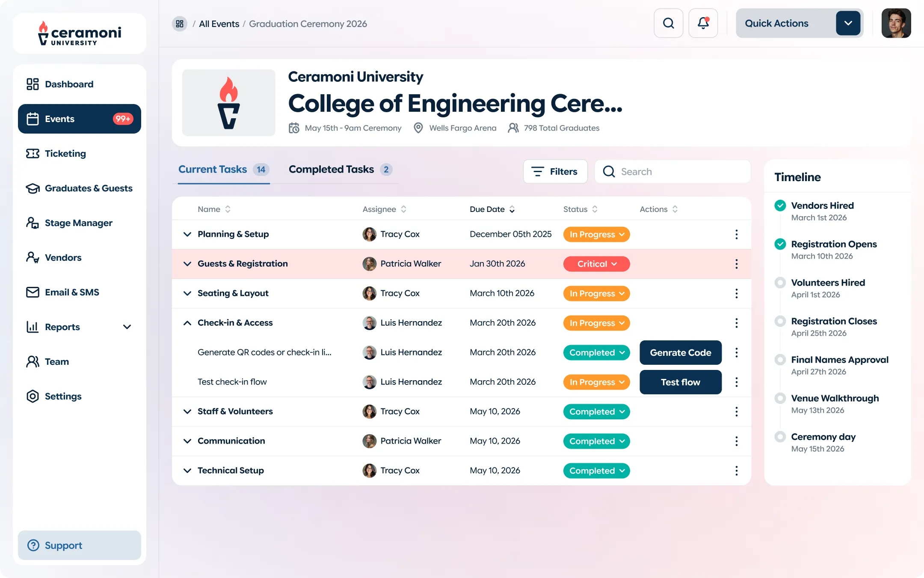Click the Genrate Code button

click(680, 352)
